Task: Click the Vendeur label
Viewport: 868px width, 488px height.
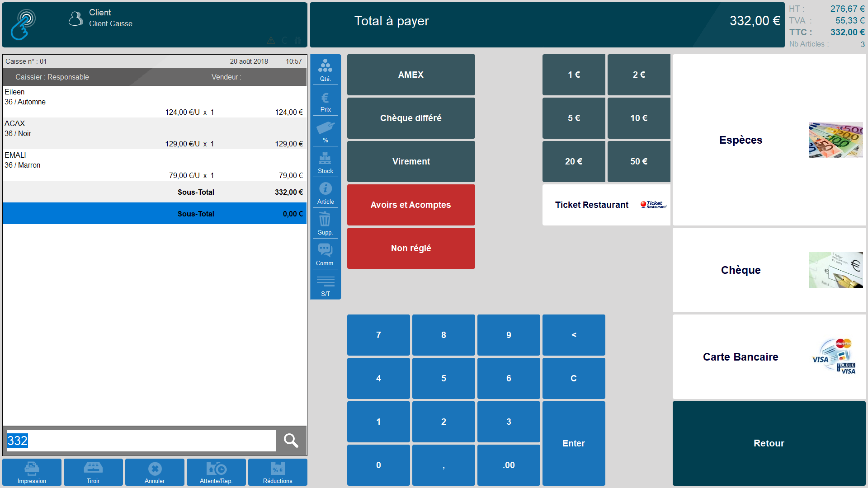Action: [x=226, y=77]
